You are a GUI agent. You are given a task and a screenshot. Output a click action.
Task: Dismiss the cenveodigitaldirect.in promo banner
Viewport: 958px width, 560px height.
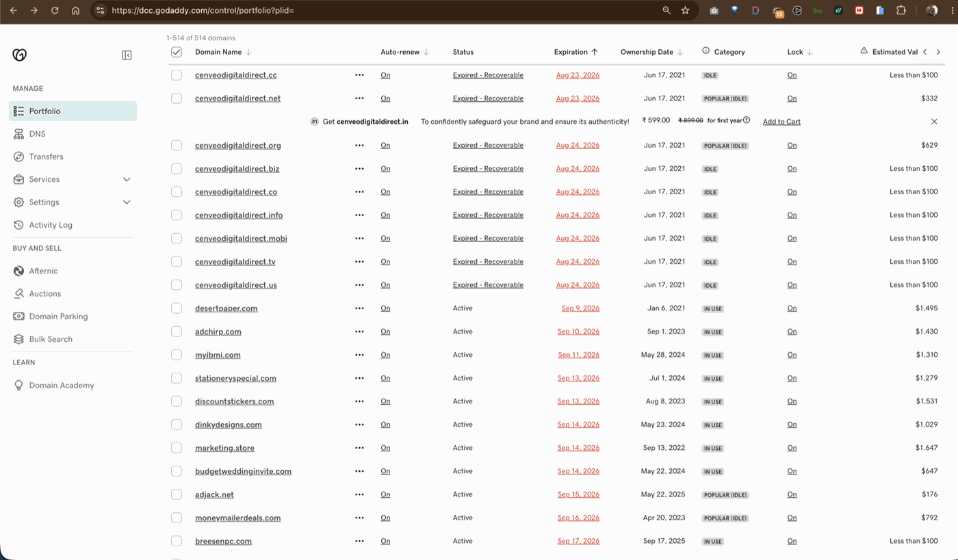point(934,122)
